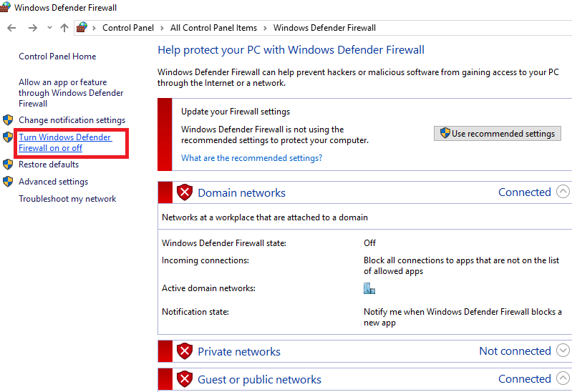572x392 pixels.
Task: Click shield icon beside Restore defaults
Action: (x=8, y=164)
